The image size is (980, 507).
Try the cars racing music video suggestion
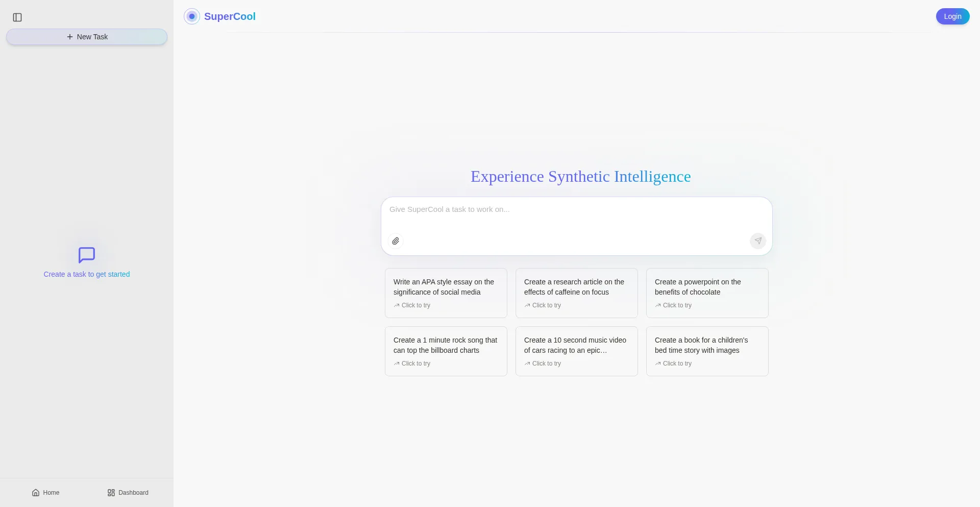(x=576, y=351)
